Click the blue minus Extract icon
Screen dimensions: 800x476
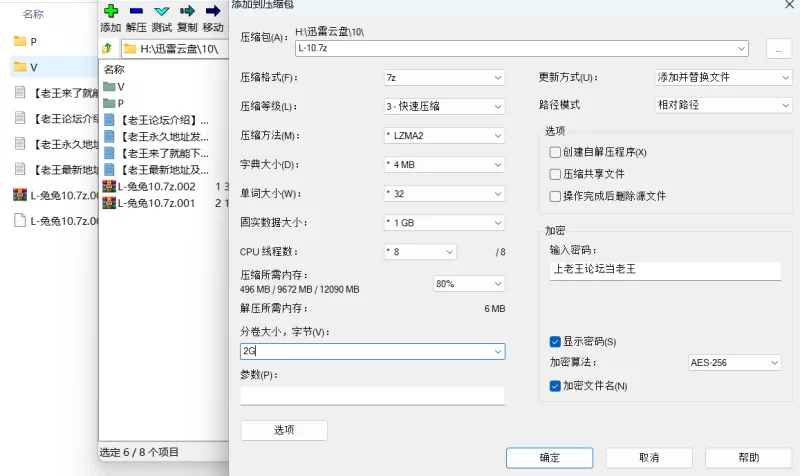point(136,11)
